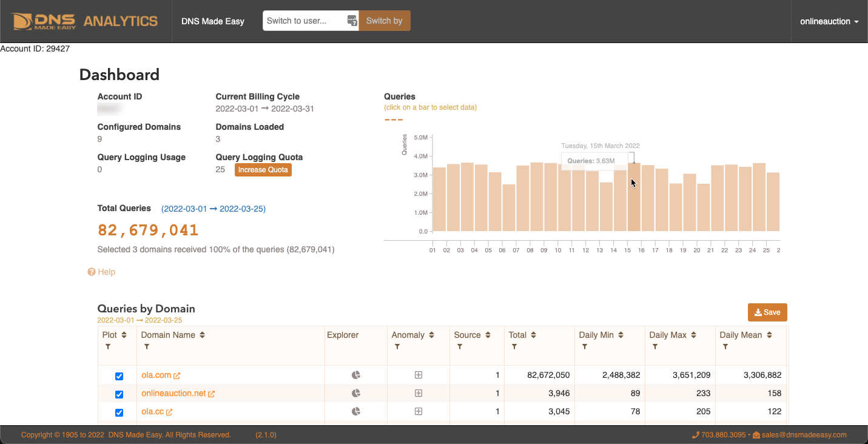Click the external link icon beside onlineauction.net

(x=212, y=394)
